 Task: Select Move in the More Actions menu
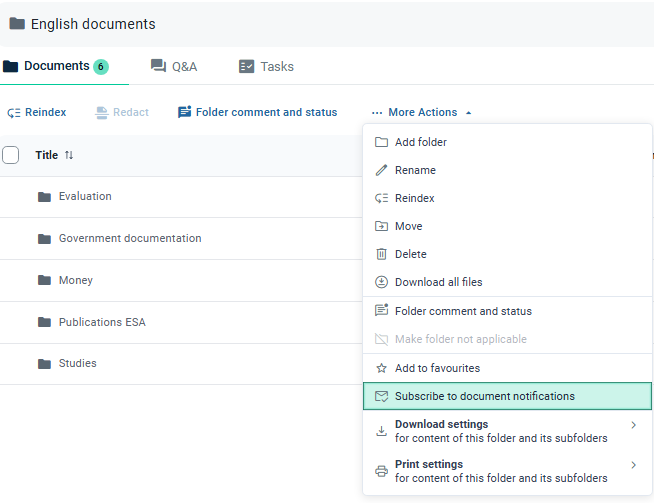507,226
